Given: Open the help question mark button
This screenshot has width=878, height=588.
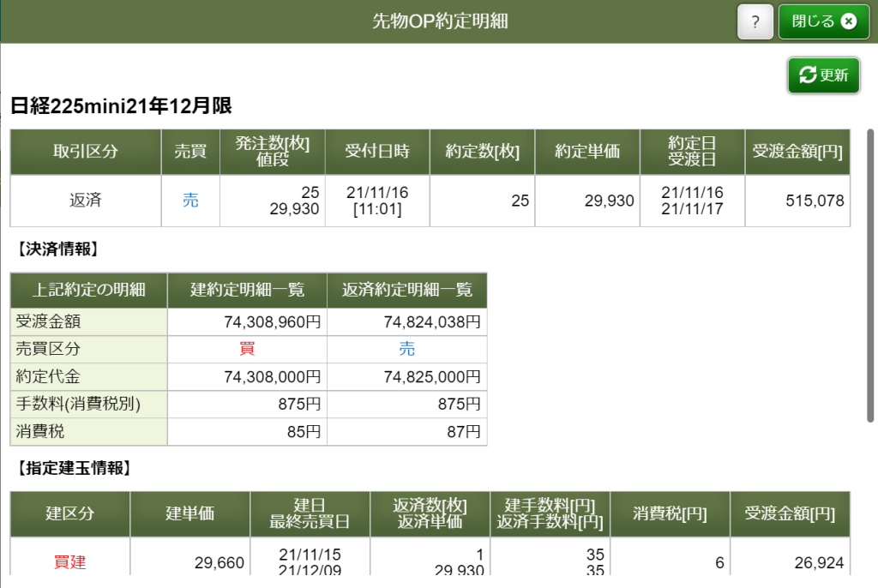Looking at the screenshot, I should [x=755, y=21].
